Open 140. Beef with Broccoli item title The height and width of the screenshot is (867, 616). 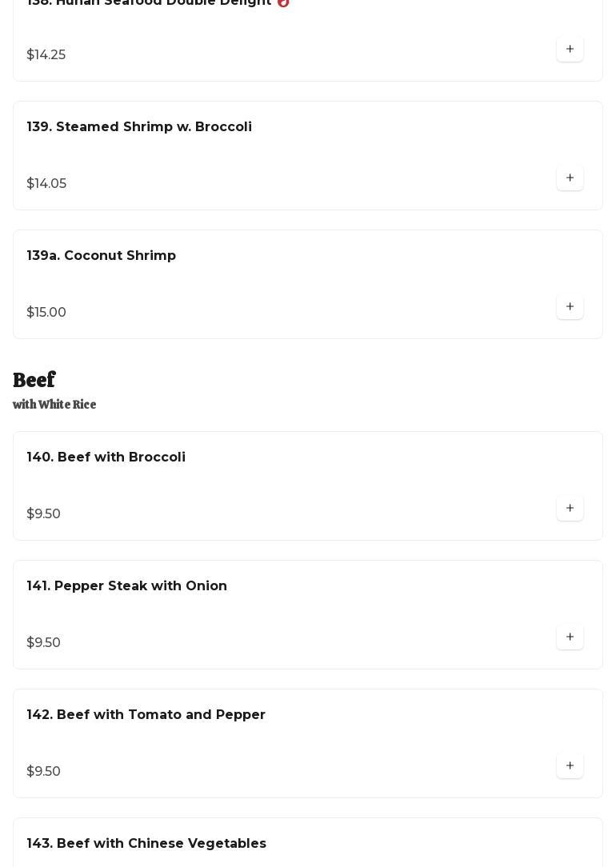click(x=106, y=457)
